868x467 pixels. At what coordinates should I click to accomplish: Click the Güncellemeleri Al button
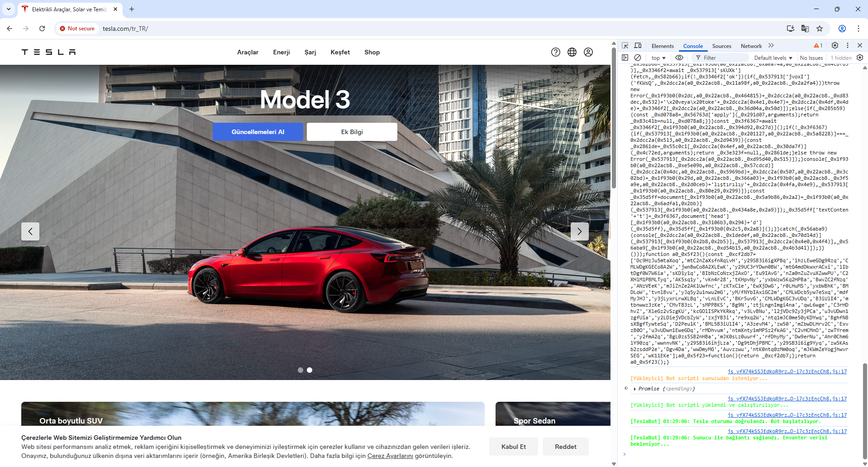[x=258, y=132]
